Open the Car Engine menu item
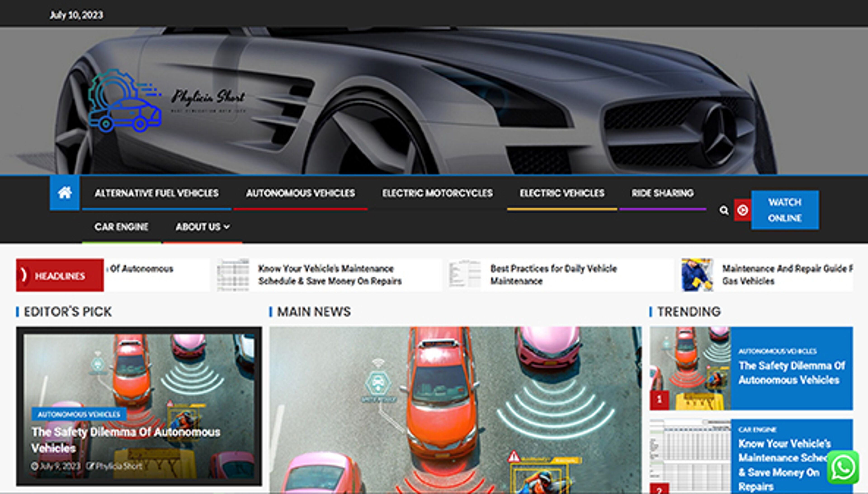Screen dimensions: 868x494 tap(121, 227)
